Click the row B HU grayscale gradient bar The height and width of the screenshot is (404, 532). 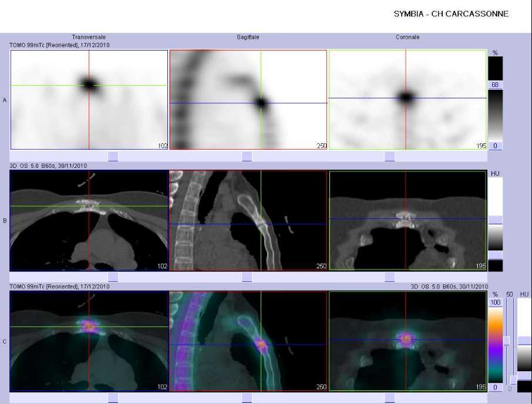496,237
